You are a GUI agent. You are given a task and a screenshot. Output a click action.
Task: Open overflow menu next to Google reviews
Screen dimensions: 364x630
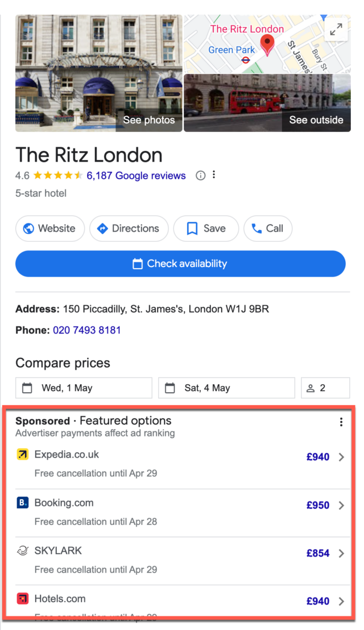(x=214, y=175)
